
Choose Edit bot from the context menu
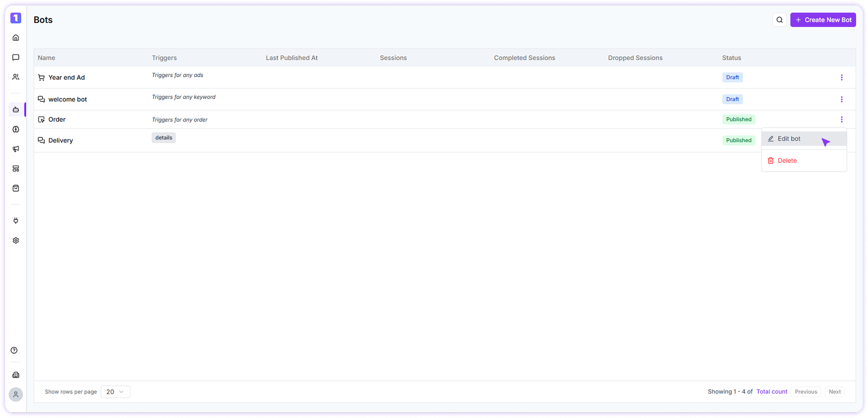pyautogui.click(x=789, y=138)
